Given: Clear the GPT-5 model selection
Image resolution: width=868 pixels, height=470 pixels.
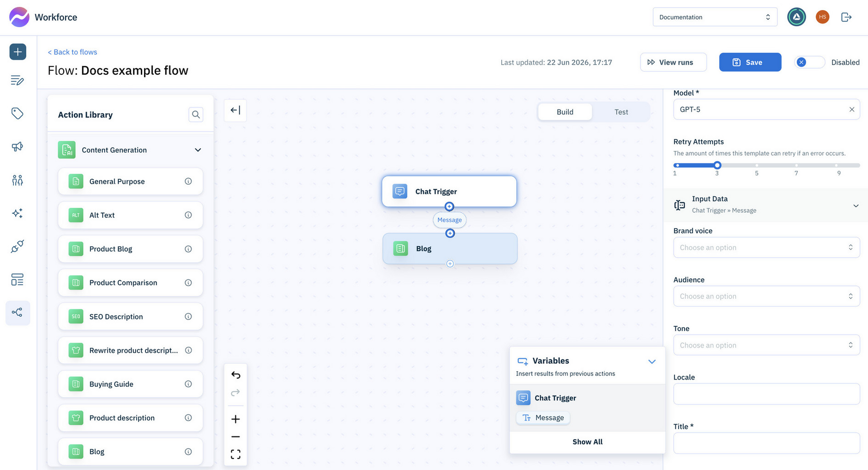Looking at the screenshot, I should pos(852,109).
